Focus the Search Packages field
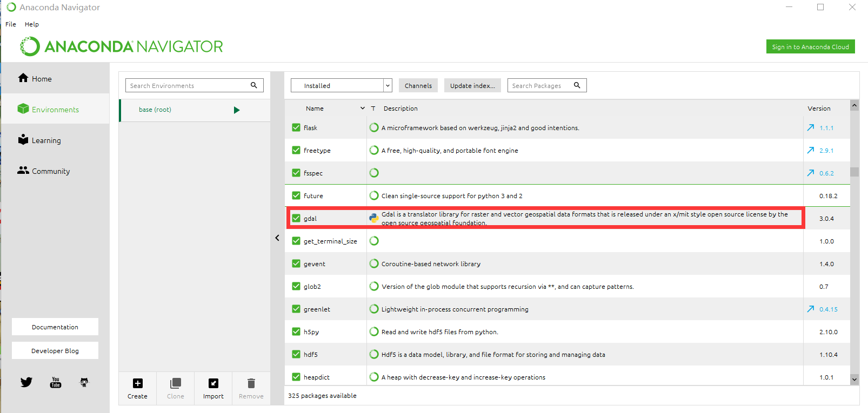 pos(547,85)
